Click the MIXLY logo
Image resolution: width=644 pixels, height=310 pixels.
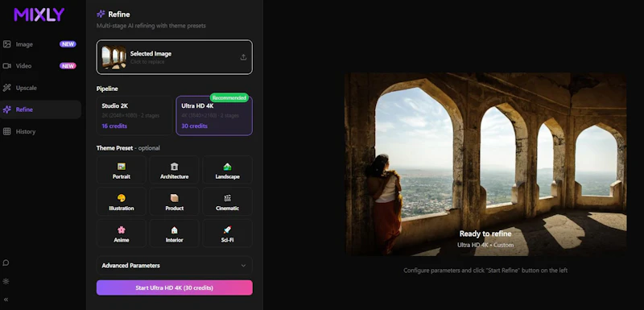coord(39,14)
